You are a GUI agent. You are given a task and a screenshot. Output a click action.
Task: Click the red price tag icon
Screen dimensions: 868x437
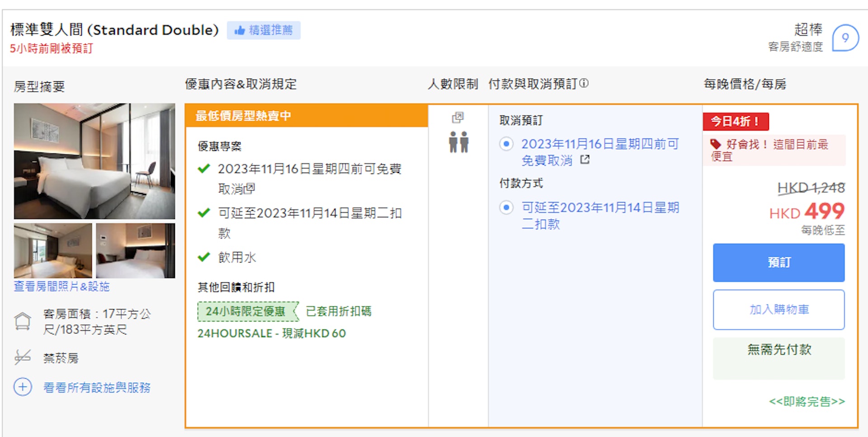716,145
